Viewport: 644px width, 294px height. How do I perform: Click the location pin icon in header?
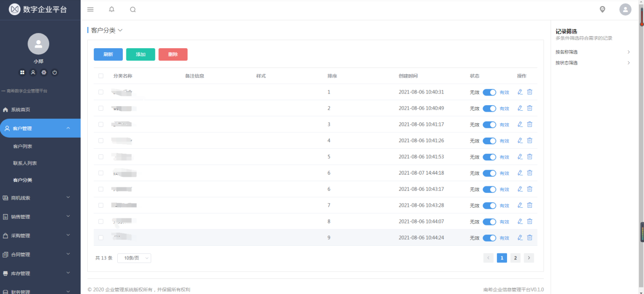click(602, 10)
